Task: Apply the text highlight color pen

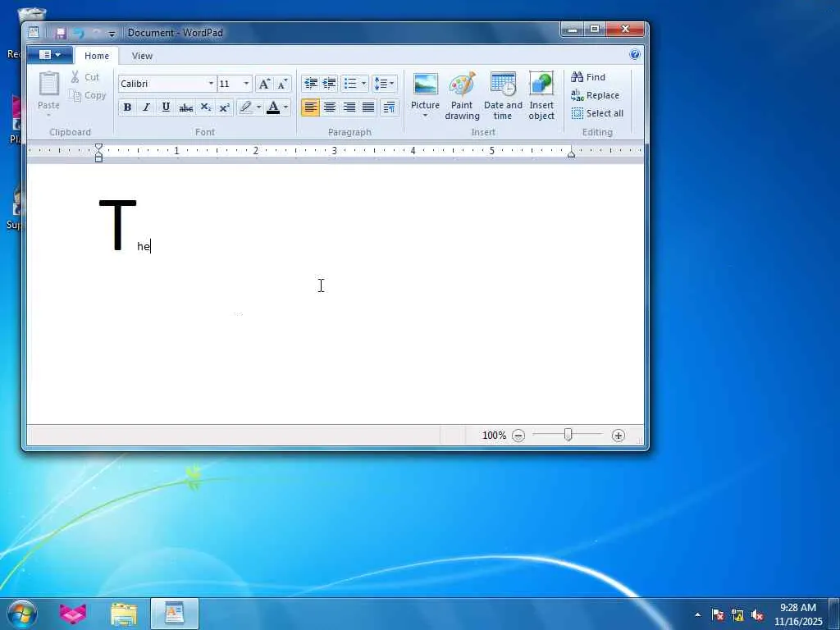Action: coord(245,107)
